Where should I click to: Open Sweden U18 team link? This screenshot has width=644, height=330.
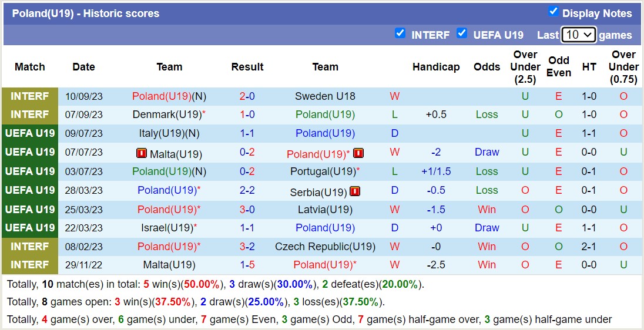click(x=325, y=96)
